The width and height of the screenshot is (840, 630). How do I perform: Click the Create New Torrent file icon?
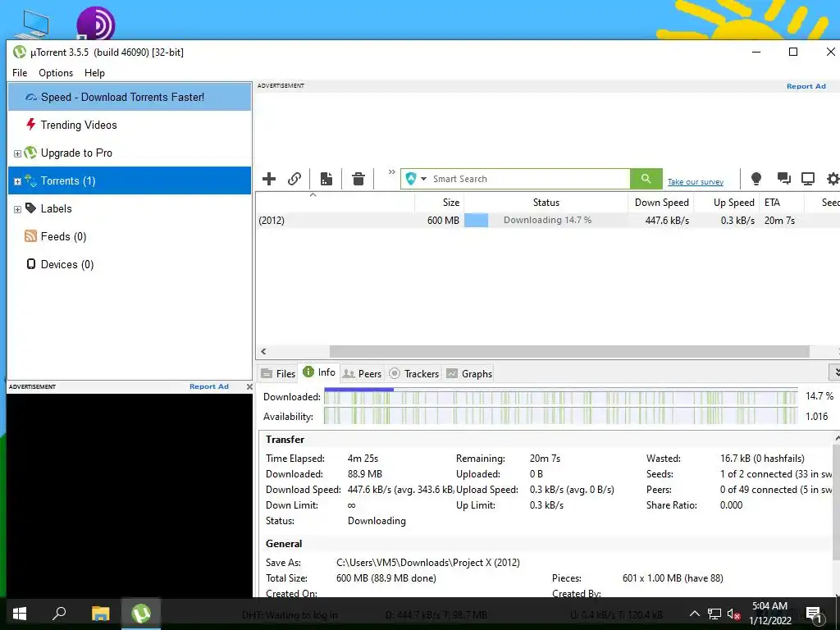326,179
